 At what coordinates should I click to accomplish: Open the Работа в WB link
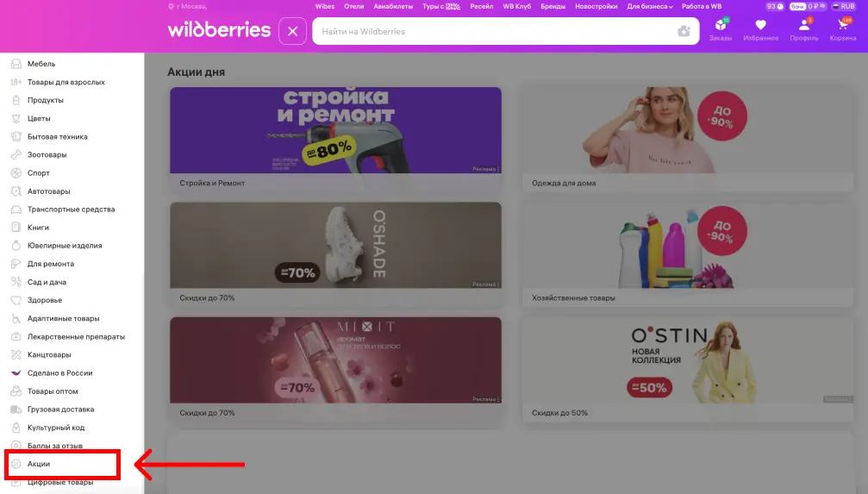[x=701, y=6]
